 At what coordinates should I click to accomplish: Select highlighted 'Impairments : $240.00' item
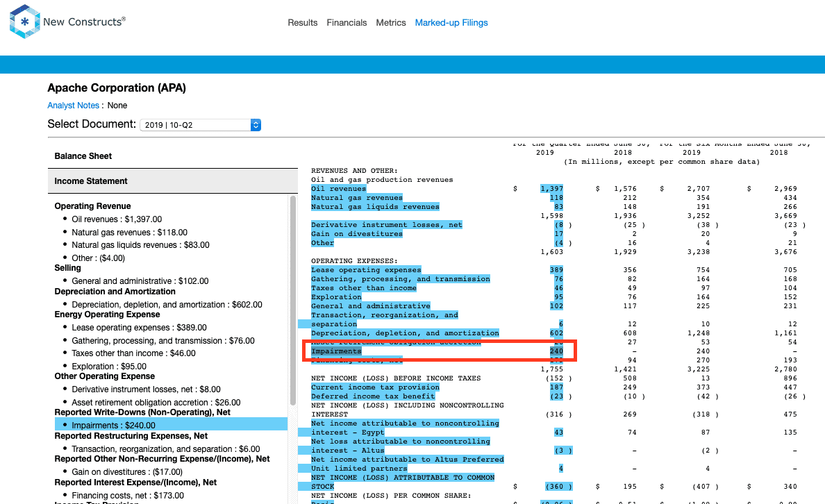171,425
